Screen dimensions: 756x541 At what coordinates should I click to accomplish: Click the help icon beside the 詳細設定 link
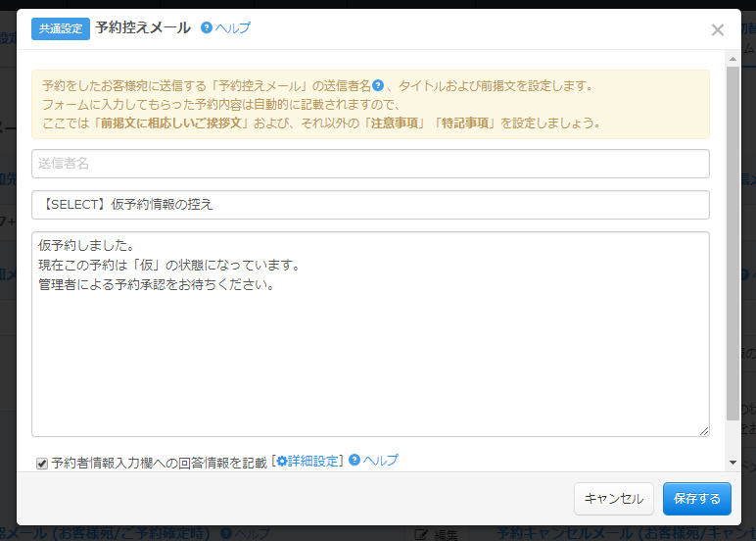pyautogui.click(x=354, y=461)
